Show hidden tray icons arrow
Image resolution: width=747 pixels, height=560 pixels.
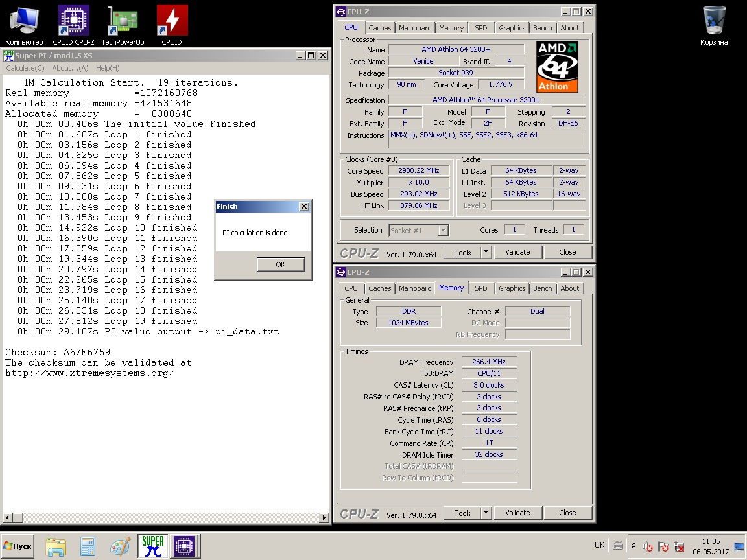click(x=634, y=546)
